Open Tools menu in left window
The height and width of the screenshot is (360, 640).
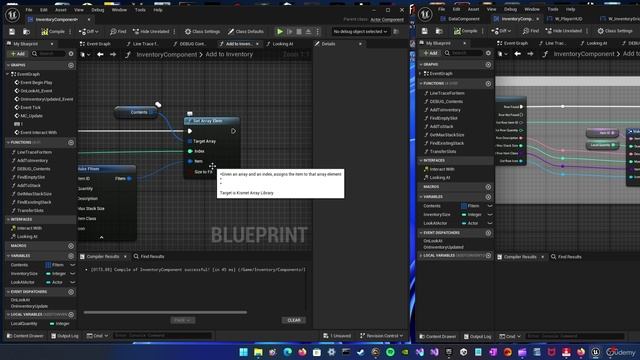(x=140, y=10)
